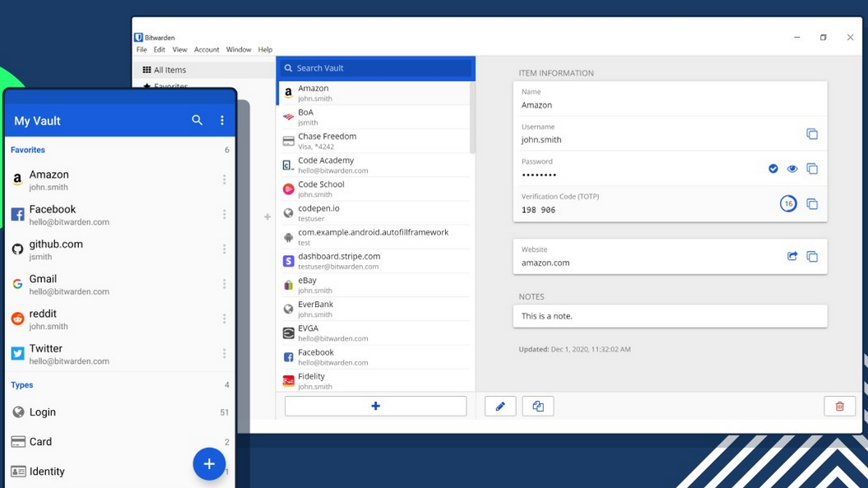868x488 pixels.
Task: Open reddit item in mobile Favorites
Action: 120,319
